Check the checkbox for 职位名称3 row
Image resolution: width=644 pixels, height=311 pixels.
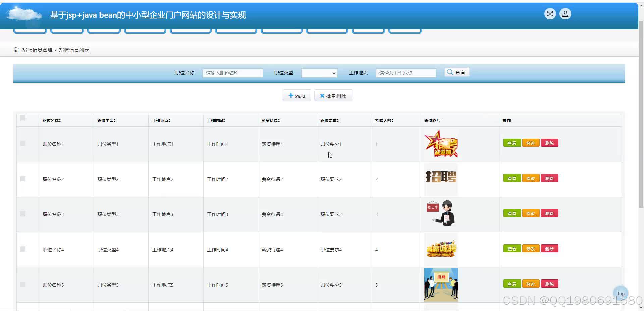(23, 214)
